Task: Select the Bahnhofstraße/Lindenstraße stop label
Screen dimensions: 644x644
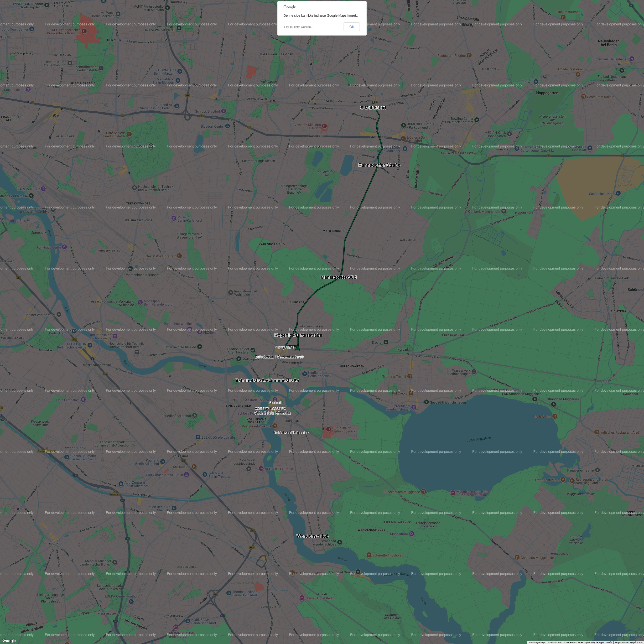Action: point(267,380)
